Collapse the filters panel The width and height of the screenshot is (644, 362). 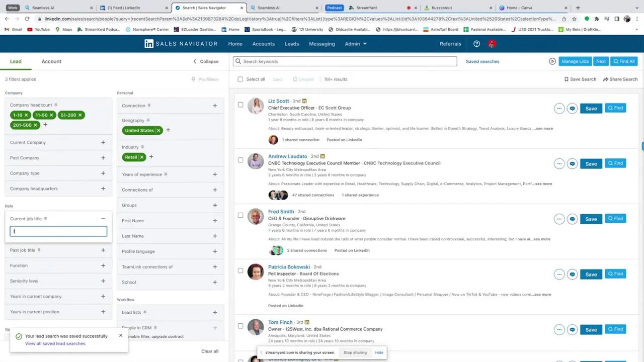206,61
